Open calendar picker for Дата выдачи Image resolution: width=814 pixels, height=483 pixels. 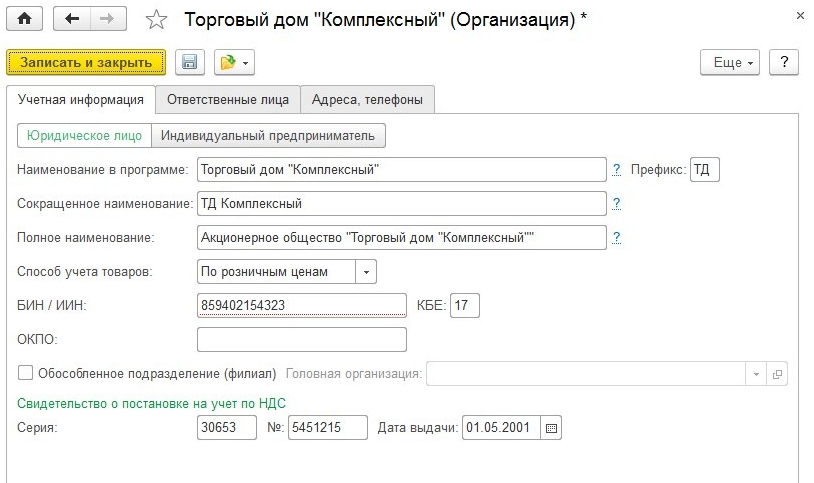[x=552, y=428]
